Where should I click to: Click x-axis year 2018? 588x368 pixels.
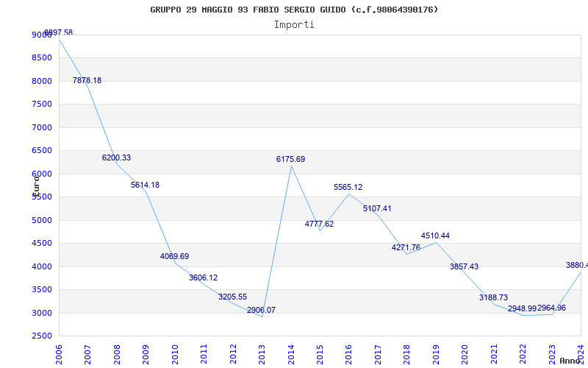coord(407,355)
